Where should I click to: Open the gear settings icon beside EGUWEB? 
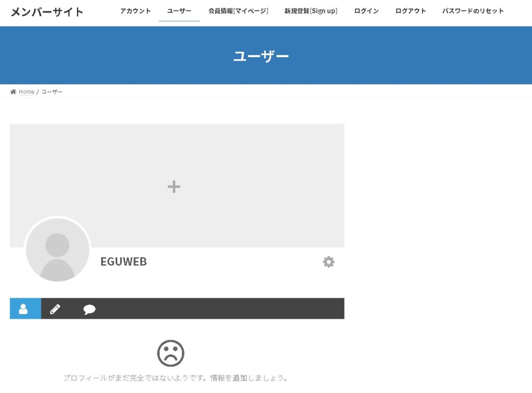328,262
